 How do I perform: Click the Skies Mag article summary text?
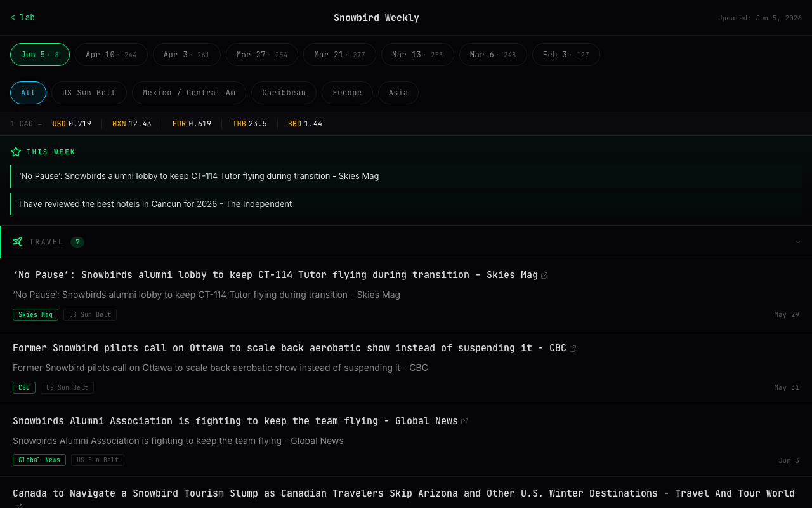coord(206,295)
